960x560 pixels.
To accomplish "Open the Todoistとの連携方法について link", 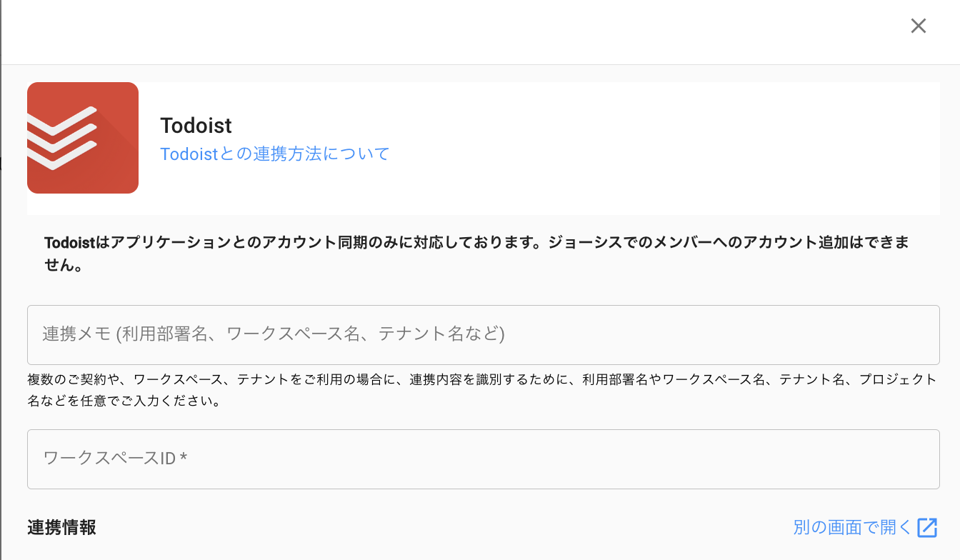I will (275, 154).
